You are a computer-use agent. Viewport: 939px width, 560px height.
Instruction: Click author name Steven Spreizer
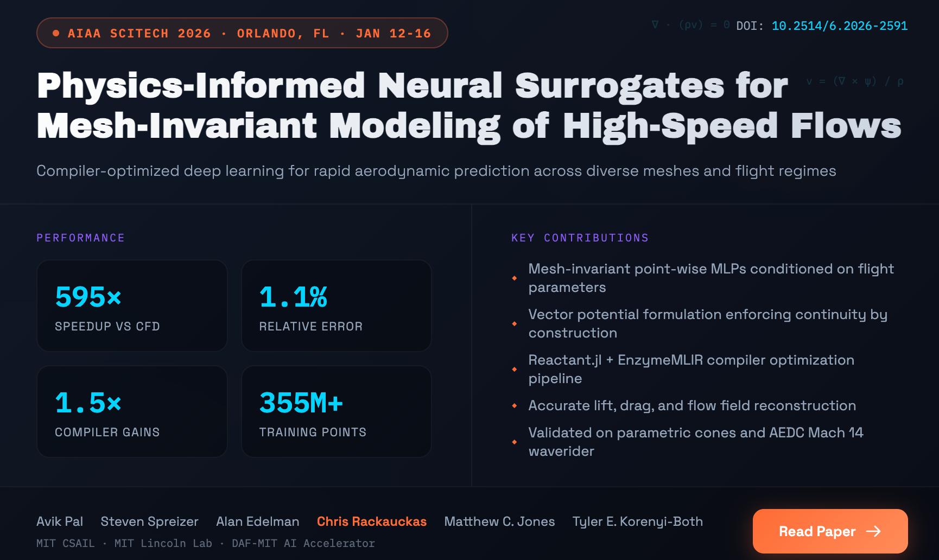(149, 521)
